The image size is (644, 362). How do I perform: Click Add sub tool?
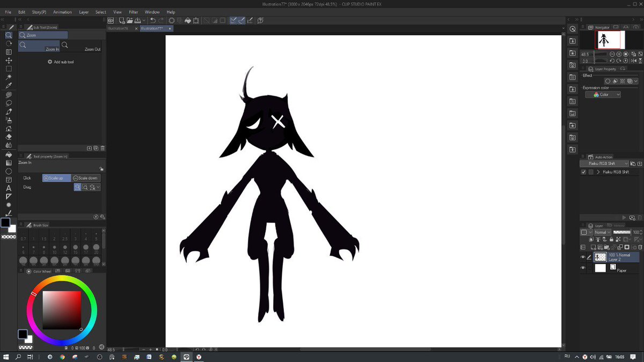coord(61,62)
